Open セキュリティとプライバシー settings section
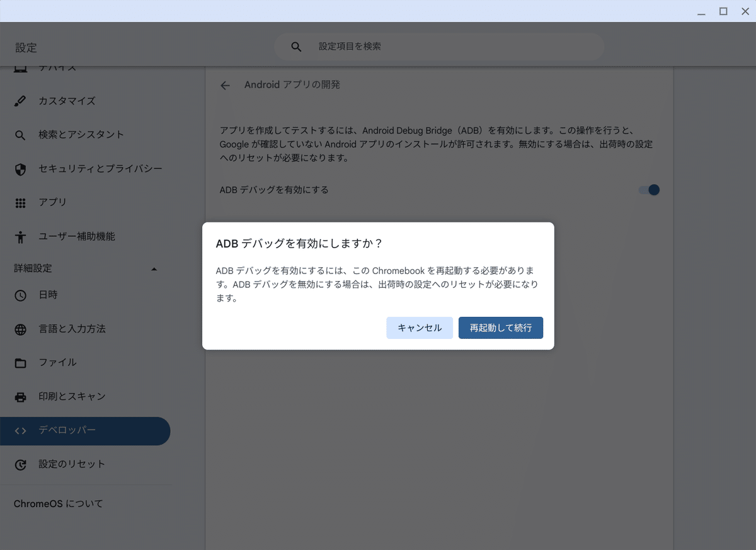This screenshot has height=550, width=756. [85, 169]
